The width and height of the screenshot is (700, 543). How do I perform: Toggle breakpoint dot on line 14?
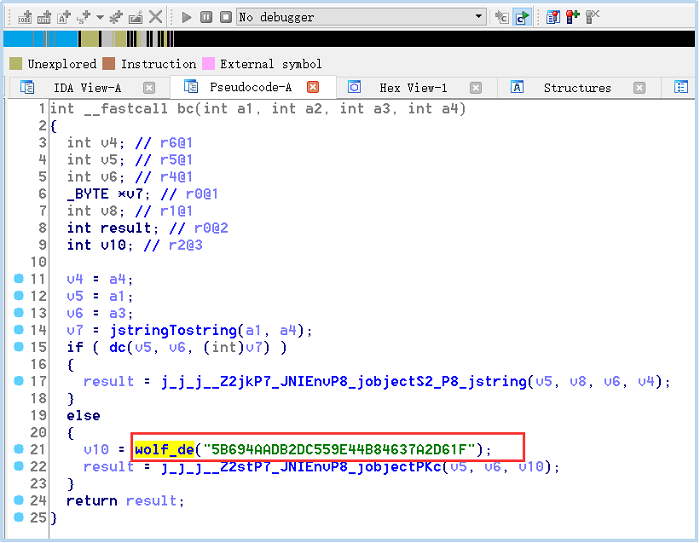(x=18, y=330)
